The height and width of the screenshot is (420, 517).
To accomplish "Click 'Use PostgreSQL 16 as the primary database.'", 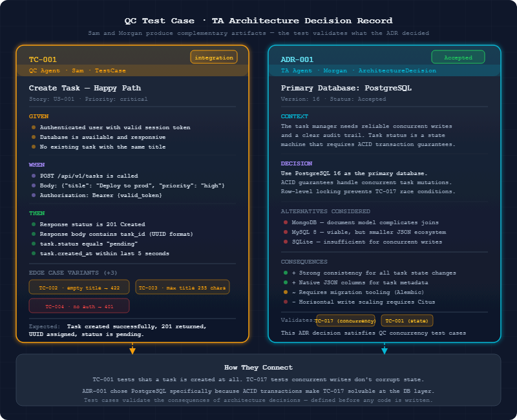I will tap(354, 173).
